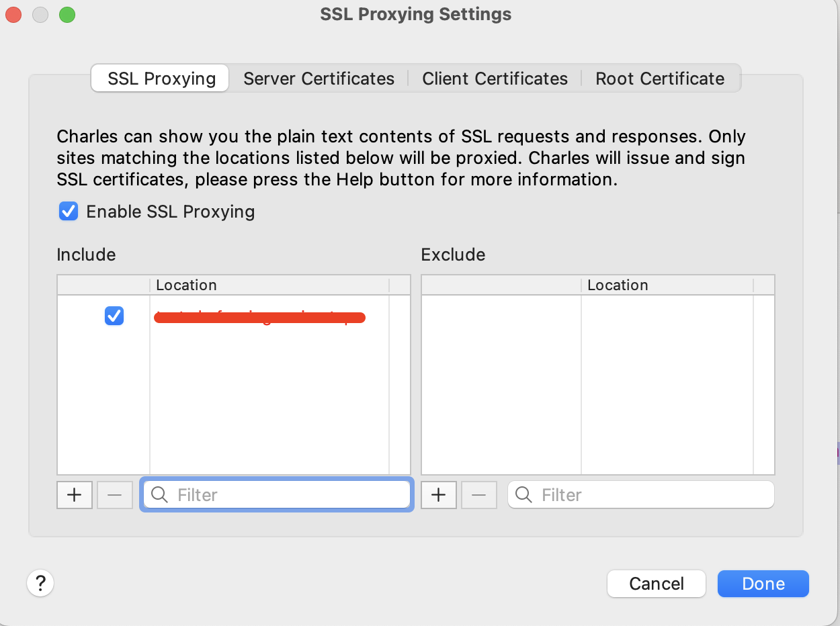This screenshot has height=626, width=840.
Task: Disable the Enable SSL Proxying checkbox
Action: click(x=69, y=212)
